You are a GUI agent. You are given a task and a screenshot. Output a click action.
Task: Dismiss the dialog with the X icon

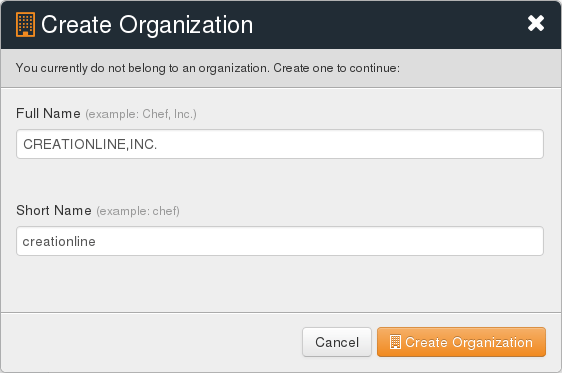[536, 23]
